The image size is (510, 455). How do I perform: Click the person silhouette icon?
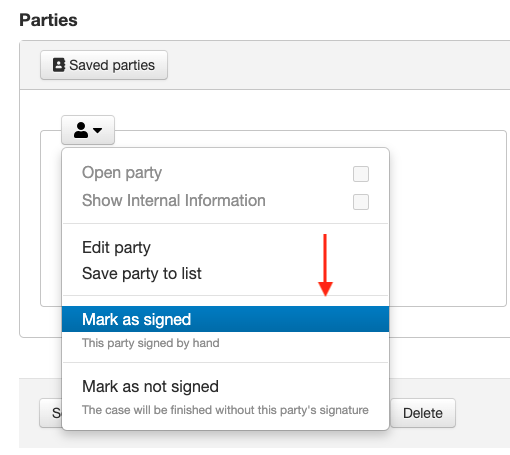click(81, 130)
